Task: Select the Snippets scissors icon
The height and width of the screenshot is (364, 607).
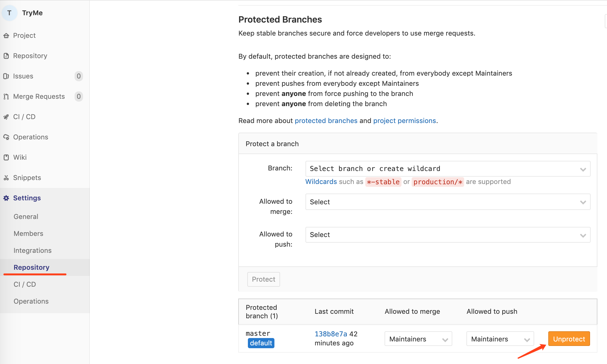Action: tap(6, 177)
